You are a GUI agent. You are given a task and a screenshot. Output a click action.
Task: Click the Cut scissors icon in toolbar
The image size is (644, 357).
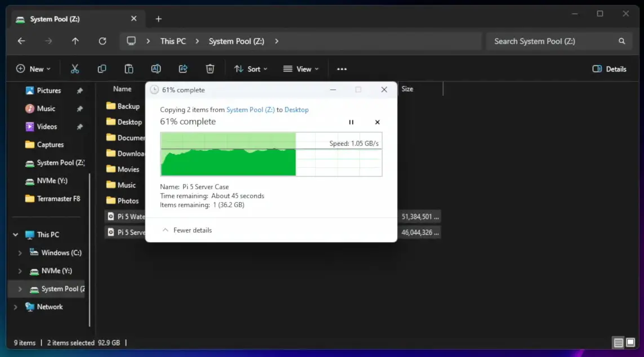tap(75, 69)
